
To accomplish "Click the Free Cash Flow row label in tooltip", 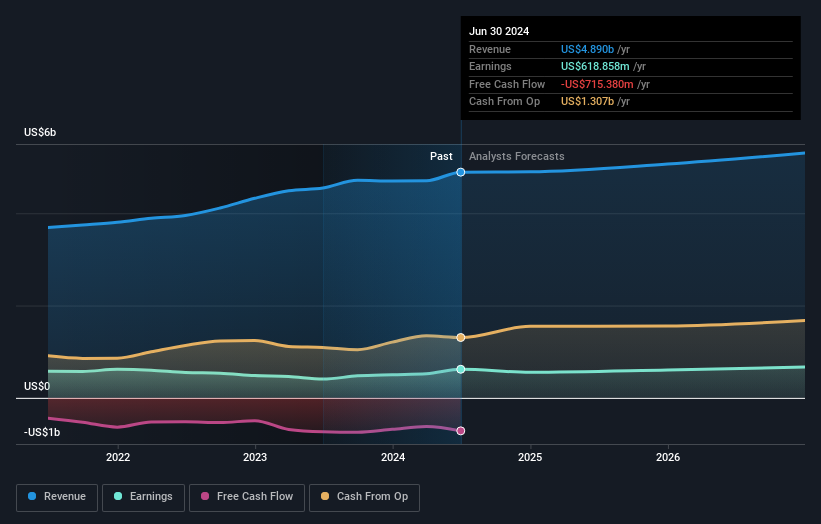I will [x=507, y=84].
